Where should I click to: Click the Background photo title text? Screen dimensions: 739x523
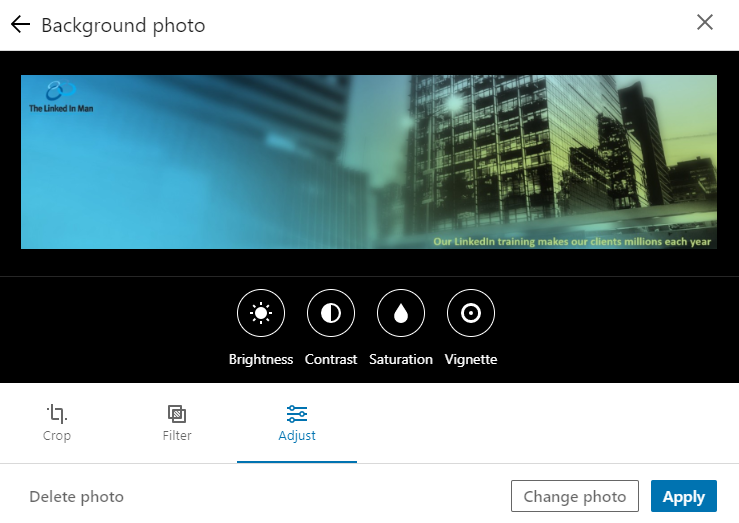[123, 25]
